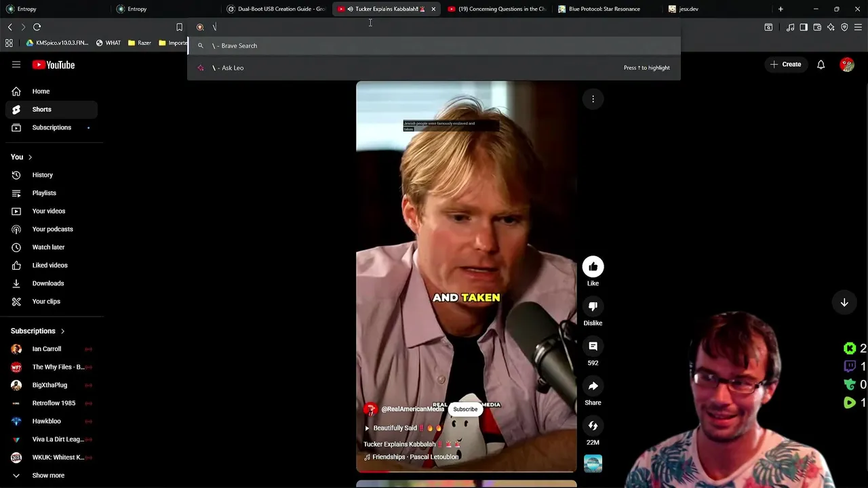Switch to Concerning Questions tab
This screenshot has height=488, width=868.
(497, 9)
